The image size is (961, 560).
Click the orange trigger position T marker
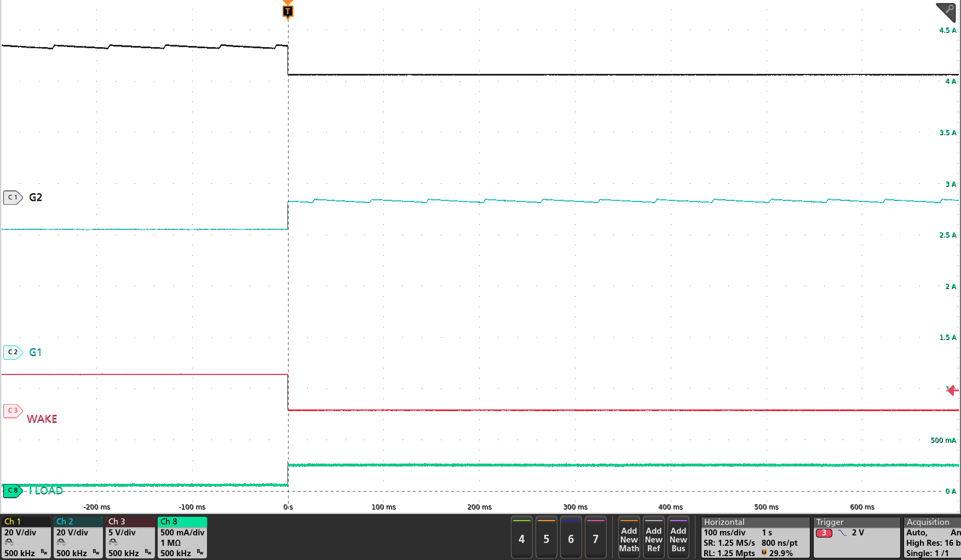[287, 10]
